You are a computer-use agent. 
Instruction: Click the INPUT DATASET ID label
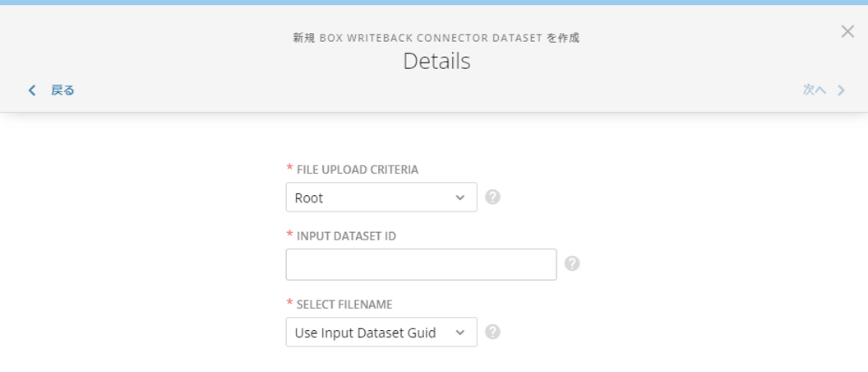coord(347,236)
